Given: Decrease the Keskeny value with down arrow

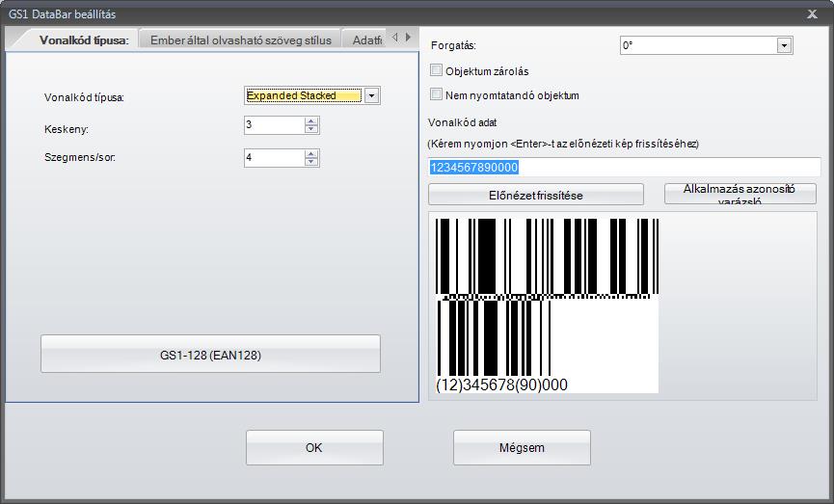Looking at the screenshot, I should 311,129.
